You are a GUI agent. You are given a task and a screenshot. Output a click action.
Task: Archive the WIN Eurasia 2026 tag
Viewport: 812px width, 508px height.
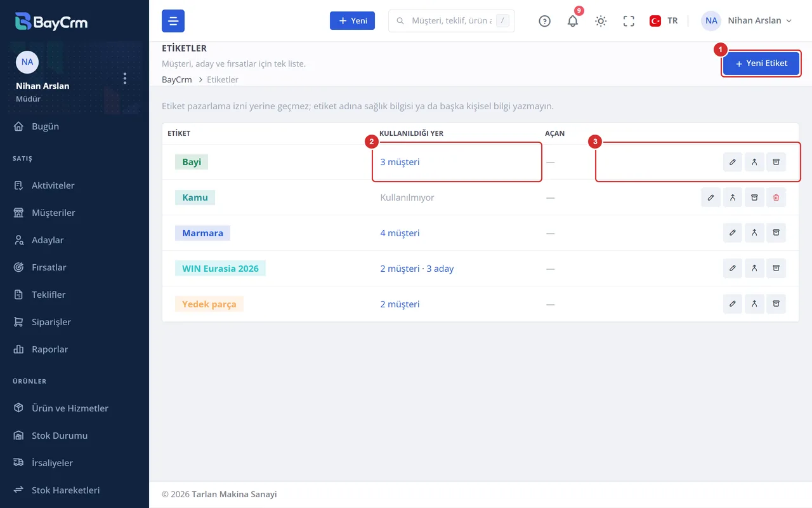[x=776, y=269]
